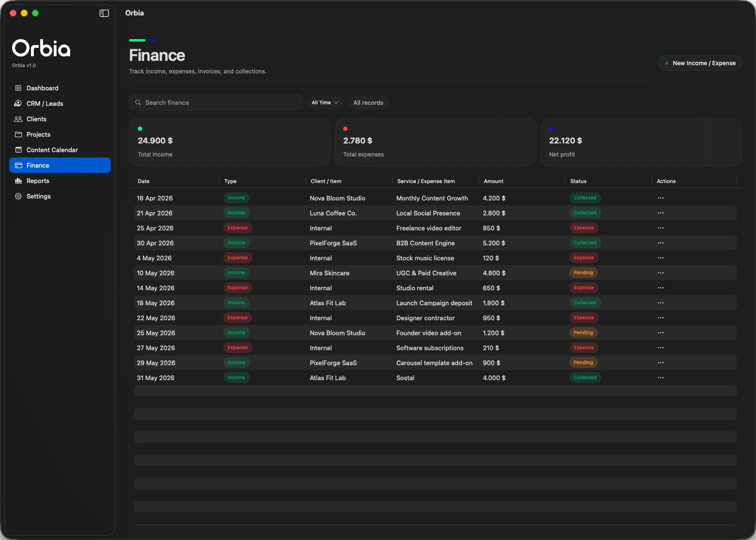The image size is (756, 540).
Task: Click the Type column header
Action: coord(230,181)
